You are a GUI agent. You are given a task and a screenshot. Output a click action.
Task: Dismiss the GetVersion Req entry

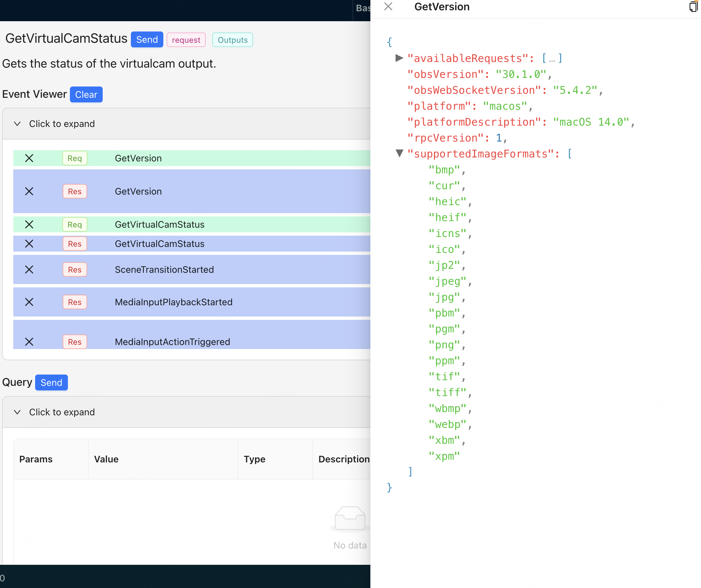(x=29, y=157)
